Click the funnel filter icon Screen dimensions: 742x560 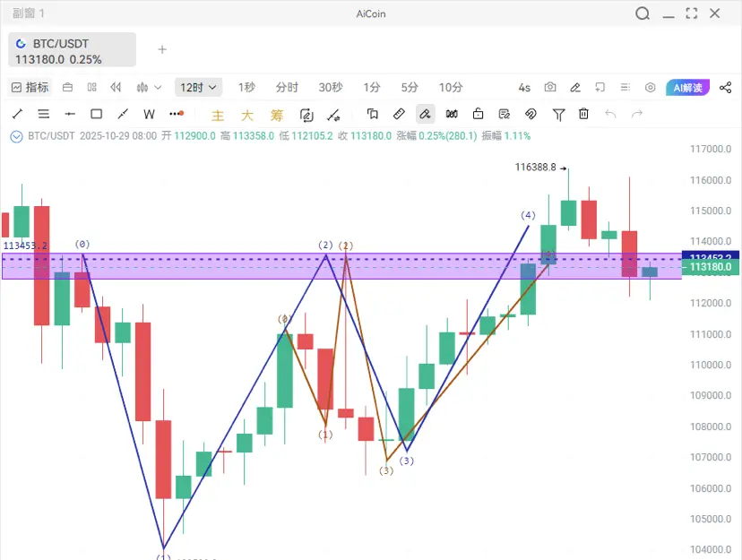click(558, 115)
